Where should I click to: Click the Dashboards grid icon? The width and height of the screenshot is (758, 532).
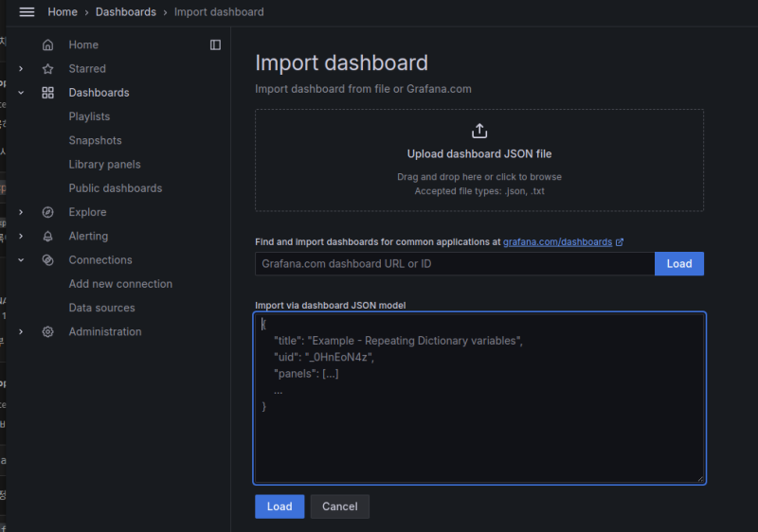click(47, 93)
